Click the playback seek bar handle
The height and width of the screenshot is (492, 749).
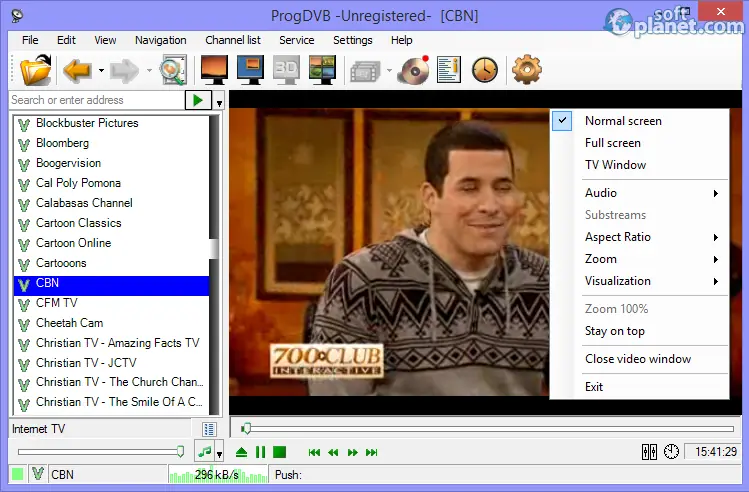coord(246,428)
